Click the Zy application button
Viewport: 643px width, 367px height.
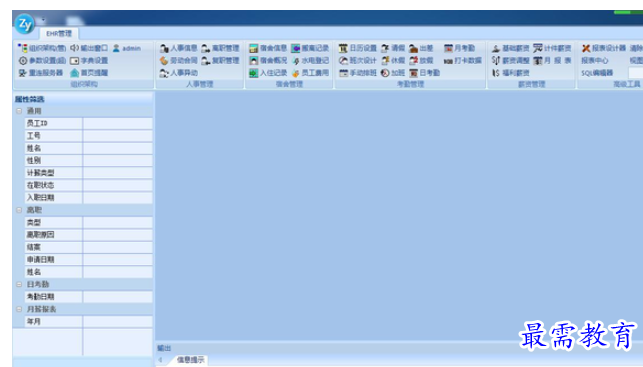25,25
